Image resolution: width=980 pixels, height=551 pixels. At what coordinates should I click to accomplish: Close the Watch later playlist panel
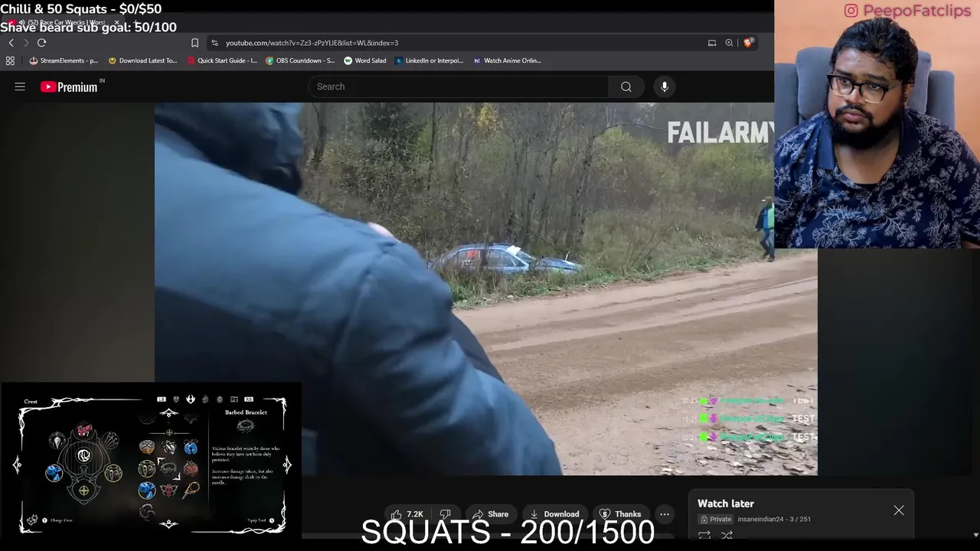pyautogui.click(x=899, y=510)
